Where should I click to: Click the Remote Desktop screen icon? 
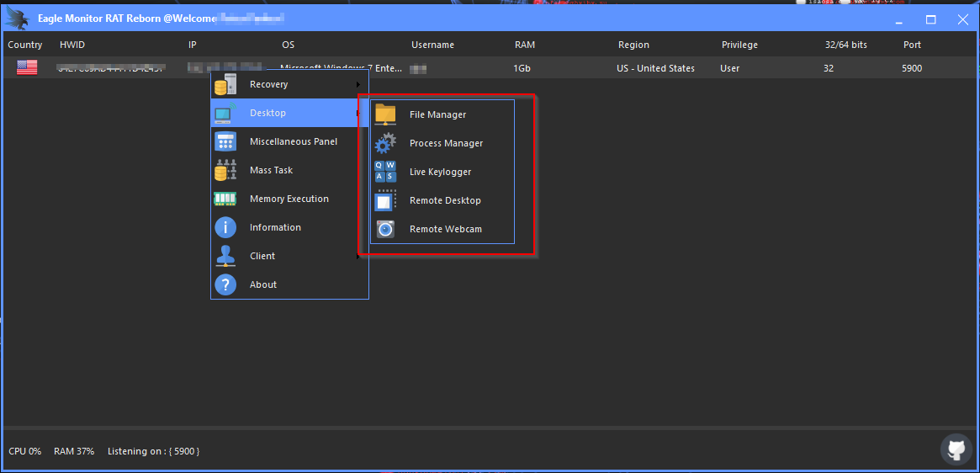tap(385, 200)
